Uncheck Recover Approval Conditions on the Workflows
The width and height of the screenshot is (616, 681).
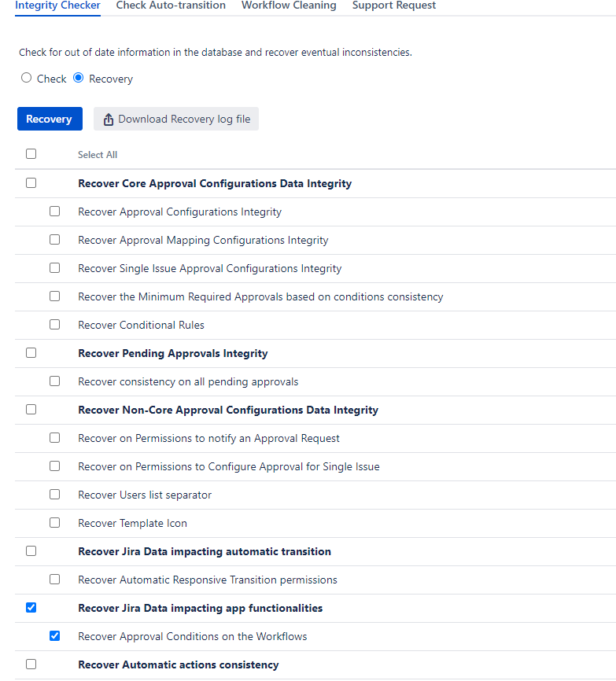point(55,636)
